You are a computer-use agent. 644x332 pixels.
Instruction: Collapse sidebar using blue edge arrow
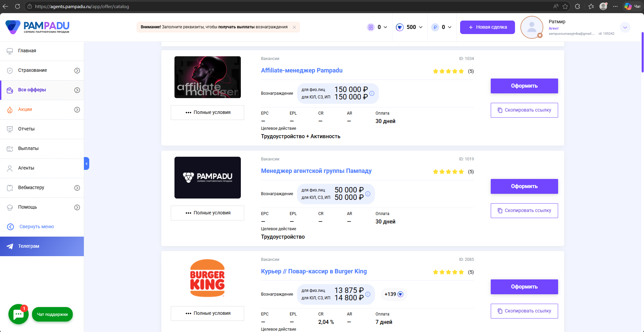tap(87, 163)
